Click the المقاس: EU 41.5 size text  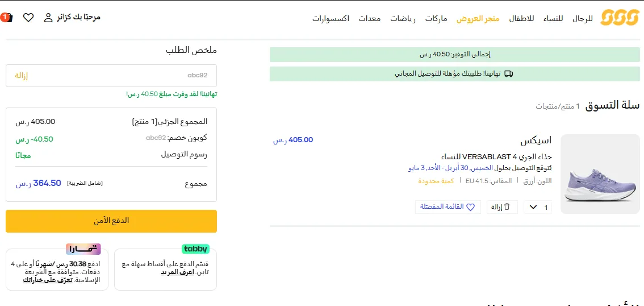pos(489,181)
